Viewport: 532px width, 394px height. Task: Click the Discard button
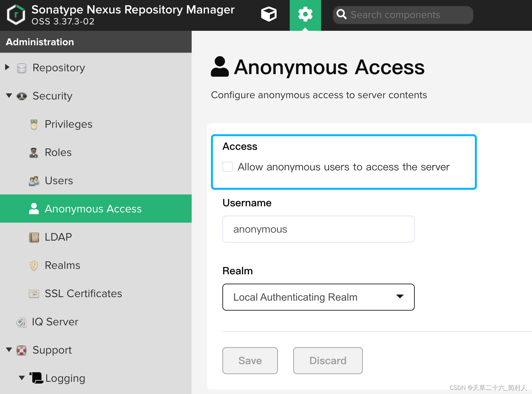pyautogui.click(x=328, y=361)
